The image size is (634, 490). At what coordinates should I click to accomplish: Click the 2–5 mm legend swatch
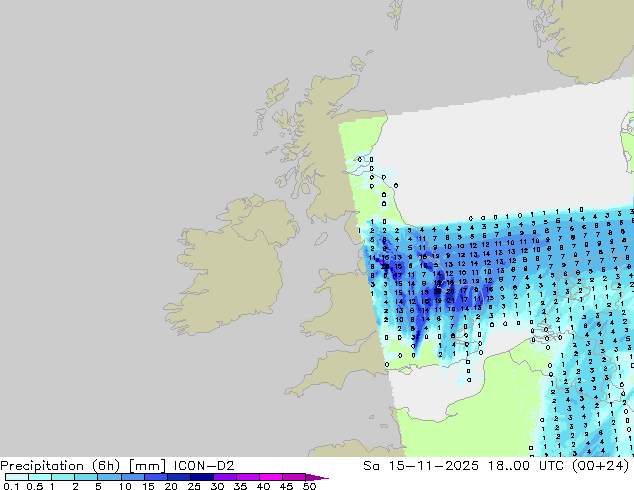[86, 477]
